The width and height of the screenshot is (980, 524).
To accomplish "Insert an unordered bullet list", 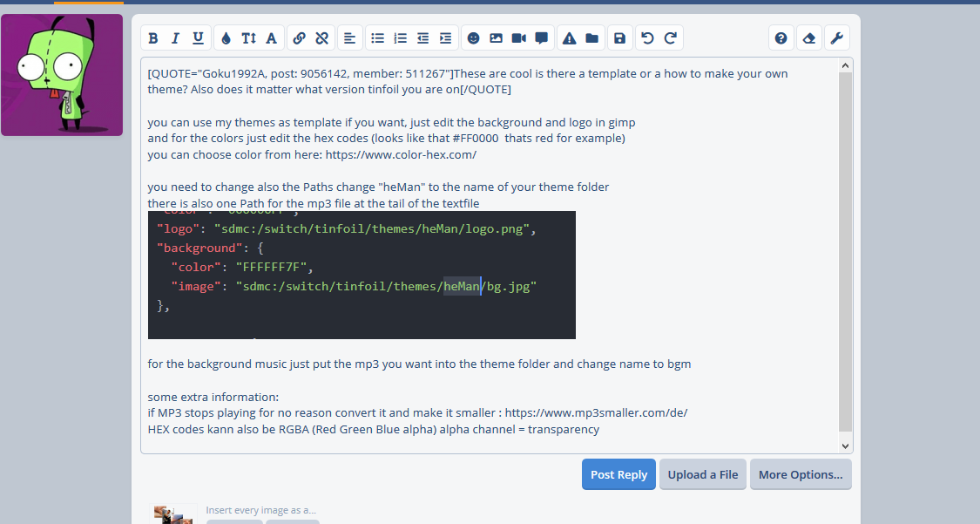I will [x=377, y=38].
